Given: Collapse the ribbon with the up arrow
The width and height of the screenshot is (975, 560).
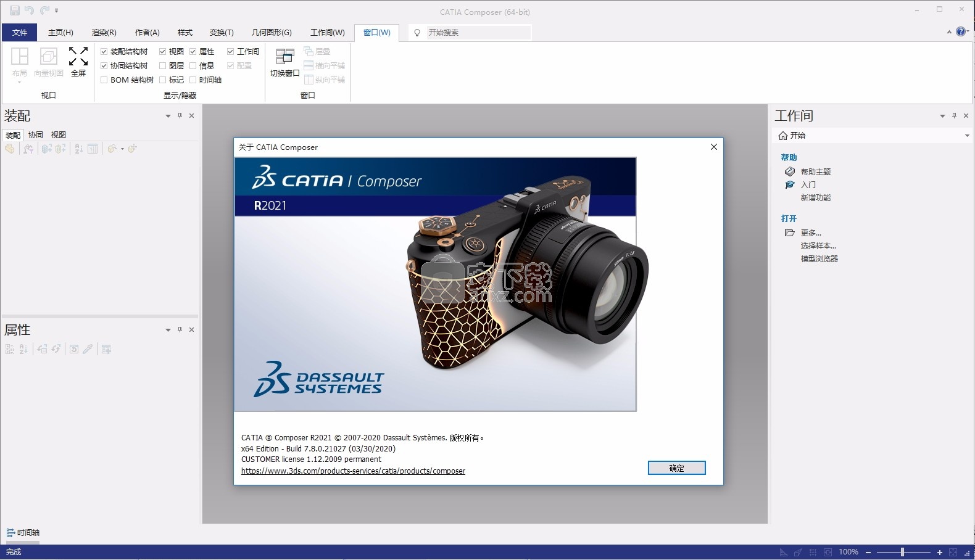Looking at the screenshot, I should (x=949, y=32).
